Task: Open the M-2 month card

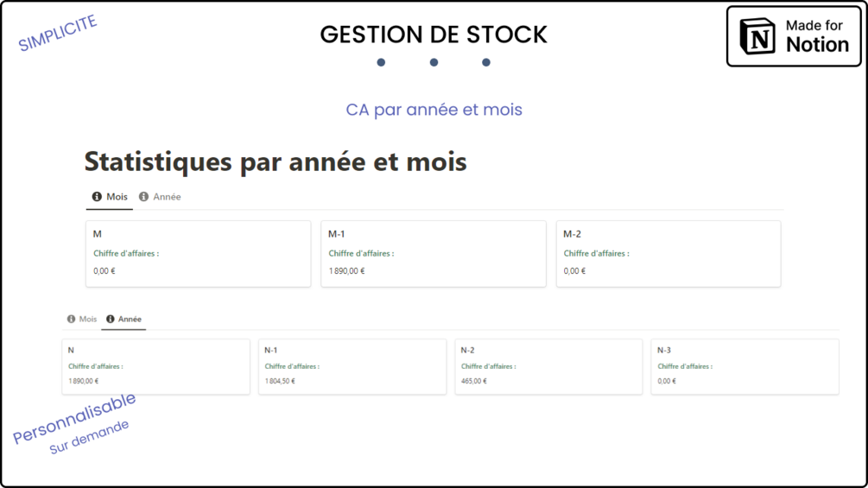Action: tap(668, 253)
